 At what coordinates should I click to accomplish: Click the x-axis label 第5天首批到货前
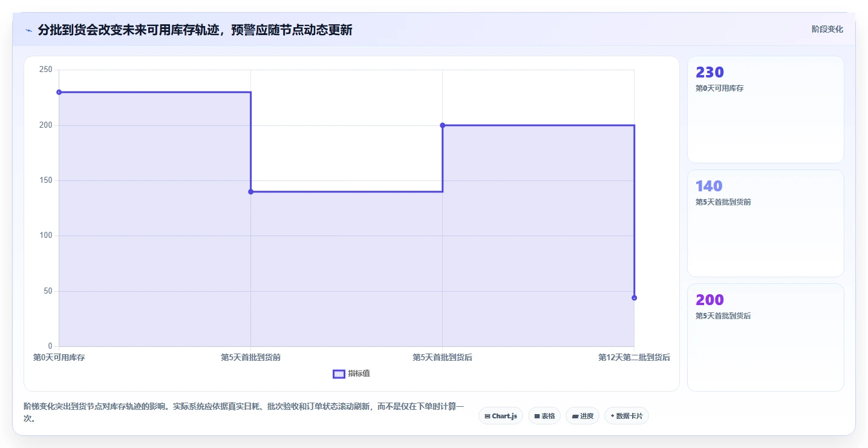250,357
